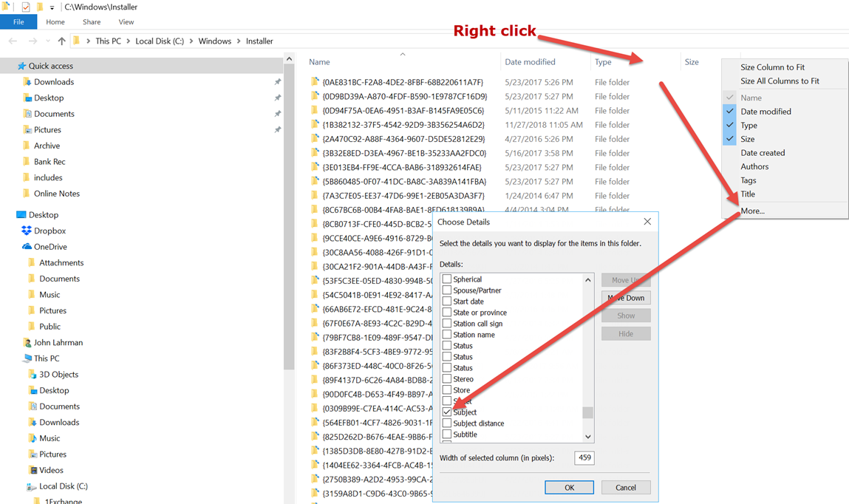The image size is (849, 504).
Task: Click the Hide button in dialog
Action: [626, 333]
